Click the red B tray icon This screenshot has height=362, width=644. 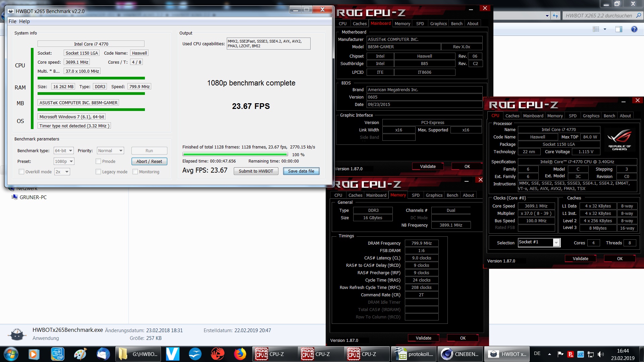click(571, 354)
